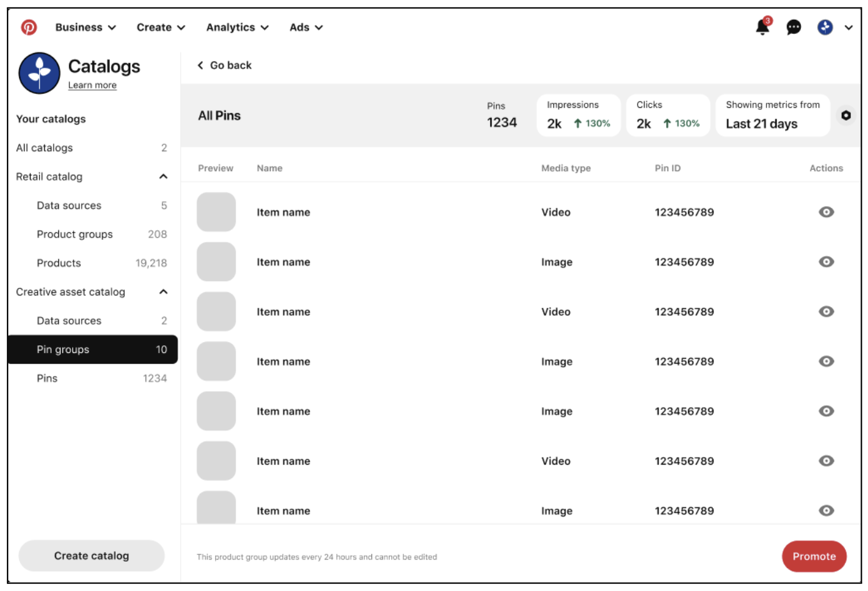Go back to the previous page

click(x=225, y=65)
